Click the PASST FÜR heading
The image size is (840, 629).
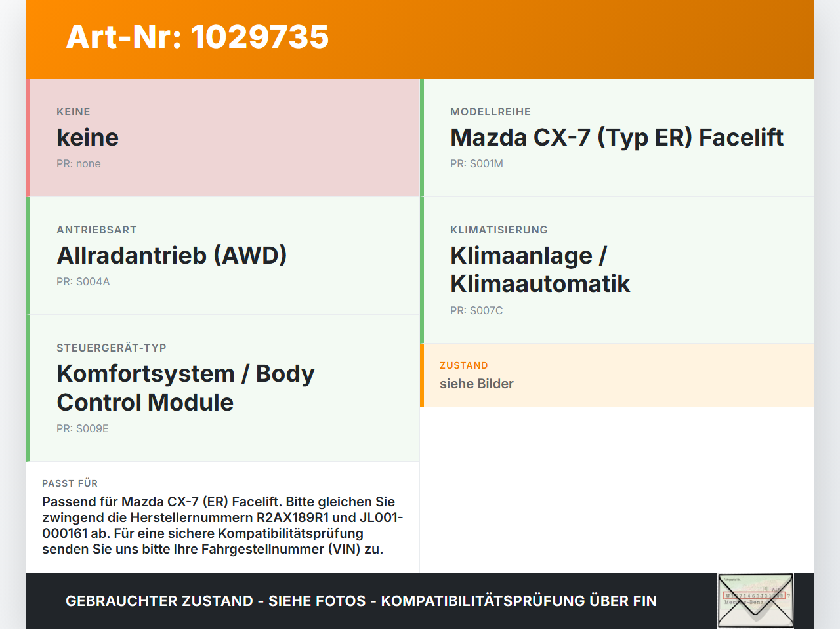pos(70,483)
